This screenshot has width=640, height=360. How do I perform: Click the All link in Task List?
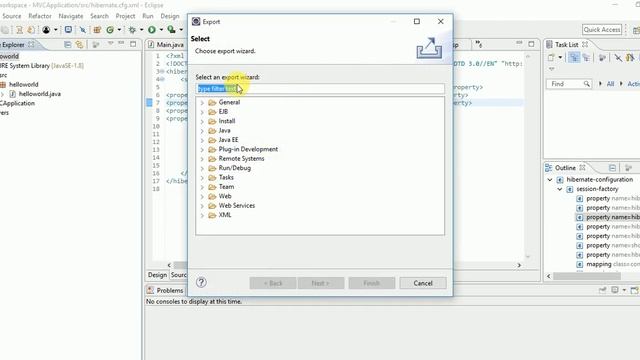(610, 84)
